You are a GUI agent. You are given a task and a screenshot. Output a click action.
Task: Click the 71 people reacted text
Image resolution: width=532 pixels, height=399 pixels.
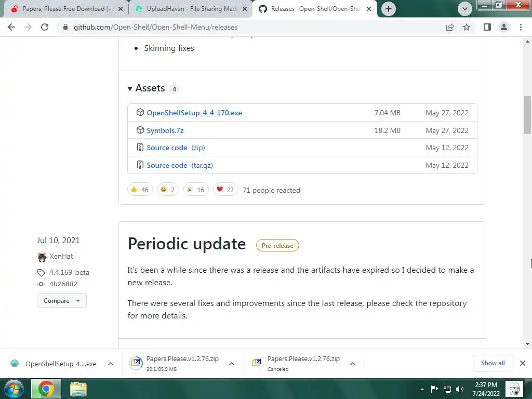tap(271, 190)
